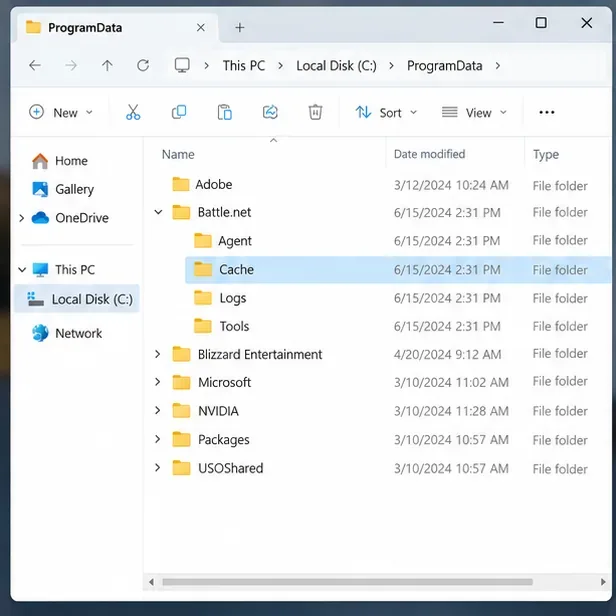Click the chevron after ProgramData in address bar
Image resolution: width=616 pixels, height=616 pixels.
click(x=498, y=65)
